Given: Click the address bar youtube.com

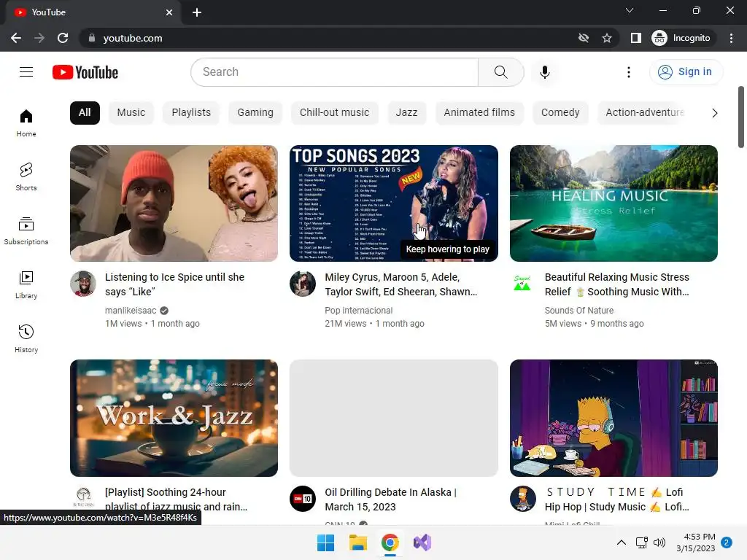Looking at the screenshot, I should tap(133, 38).
